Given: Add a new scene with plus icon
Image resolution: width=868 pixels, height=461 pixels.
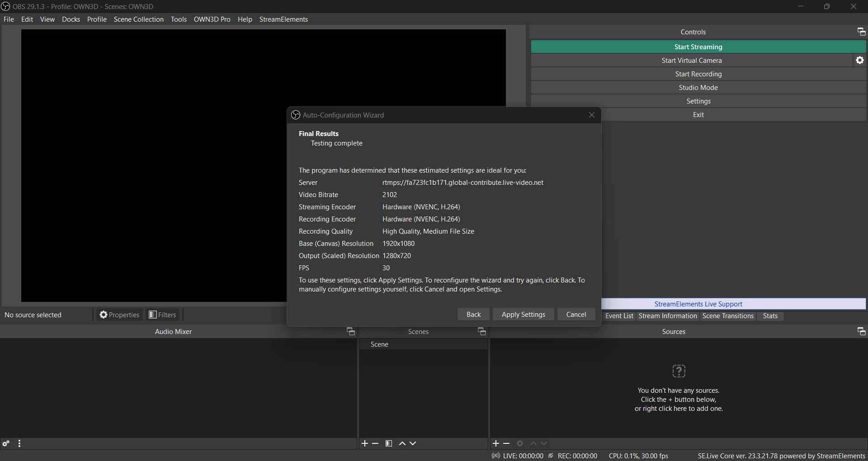Looking at the screenshot, I should tap(365, 443).
